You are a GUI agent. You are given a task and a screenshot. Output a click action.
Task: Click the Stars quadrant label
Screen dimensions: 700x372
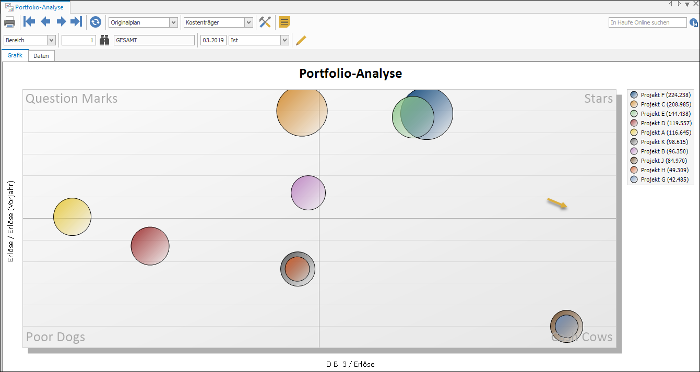click(x=598, y=98)
